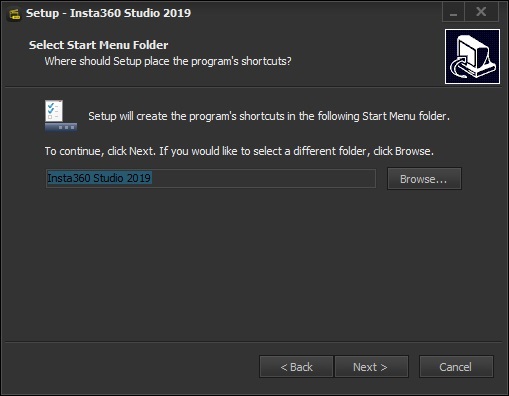Click the checklist Start Menu icon
The image size is (509, 396).
[x=61, y=115]
